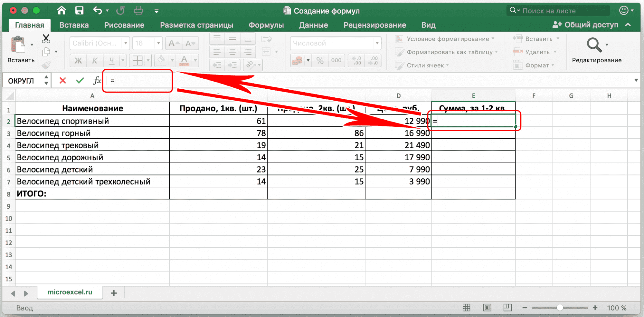The width and height of the screenshot is (644, 317).
Task: Toggle underline formatting (Ч)
Action: 111,60
